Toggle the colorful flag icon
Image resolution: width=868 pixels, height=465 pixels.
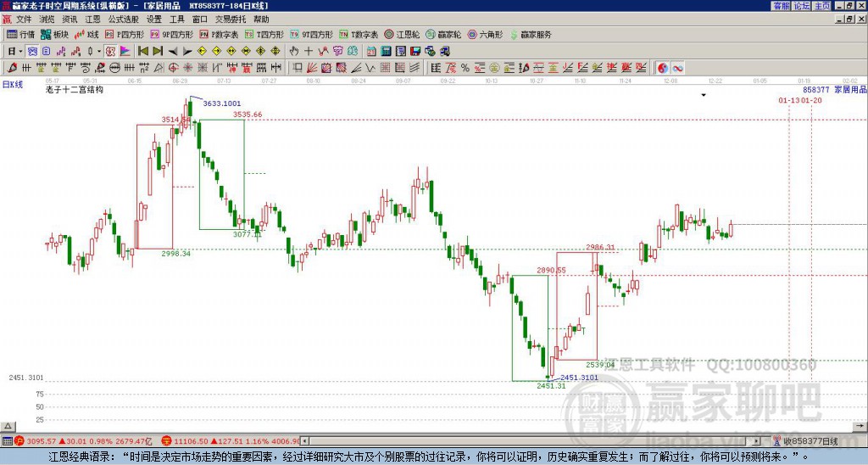coord(125,52)
